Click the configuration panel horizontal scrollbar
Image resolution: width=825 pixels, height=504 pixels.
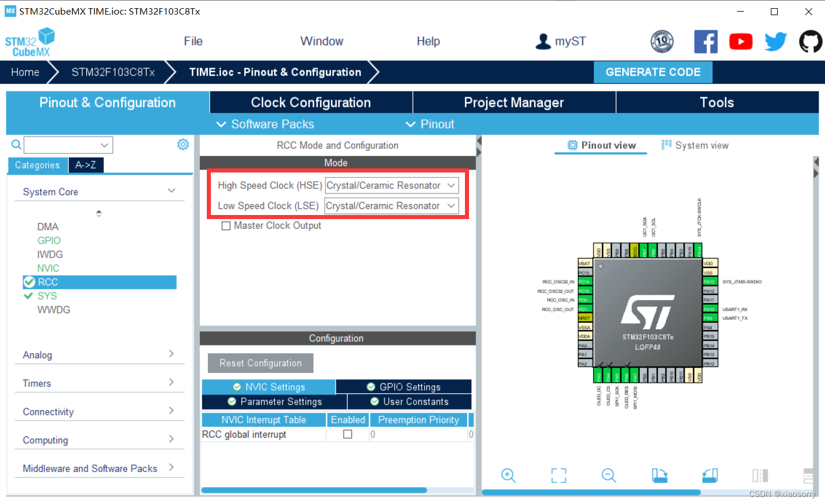(314, 490)
